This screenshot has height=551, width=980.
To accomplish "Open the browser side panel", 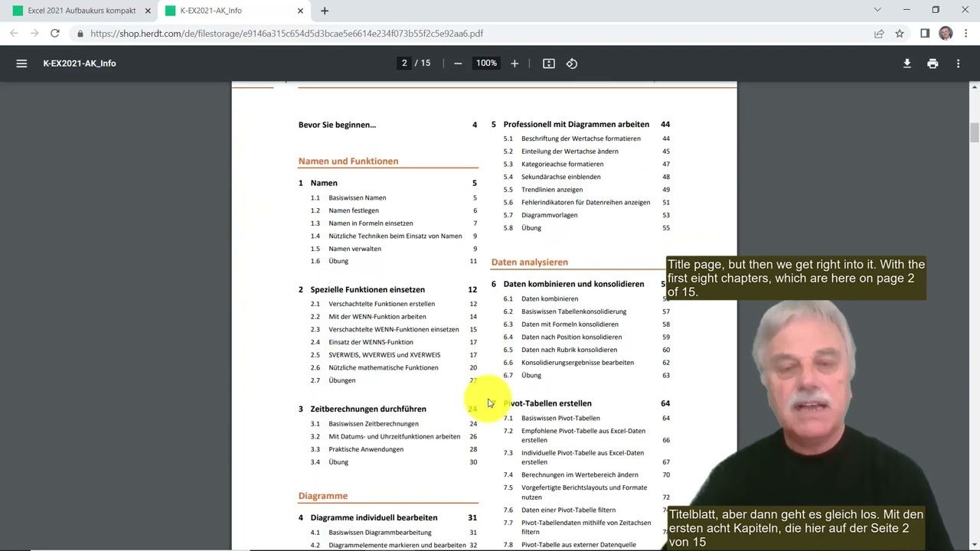I will [x=925, y=34].
